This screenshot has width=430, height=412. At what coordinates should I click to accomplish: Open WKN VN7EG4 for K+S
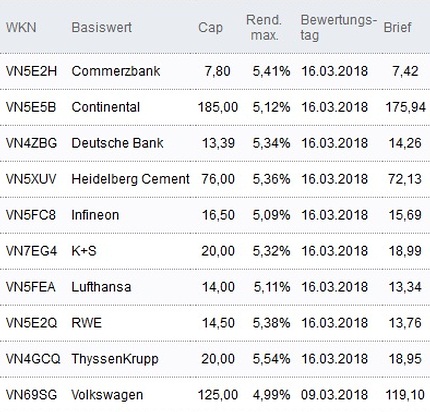31,251
